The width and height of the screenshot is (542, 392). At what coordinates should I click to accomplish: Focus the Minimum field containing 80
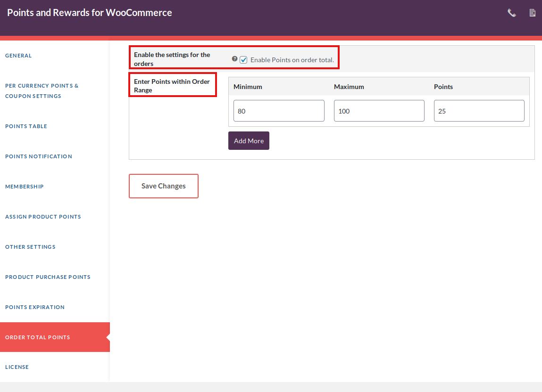click(x=279, y=111)
